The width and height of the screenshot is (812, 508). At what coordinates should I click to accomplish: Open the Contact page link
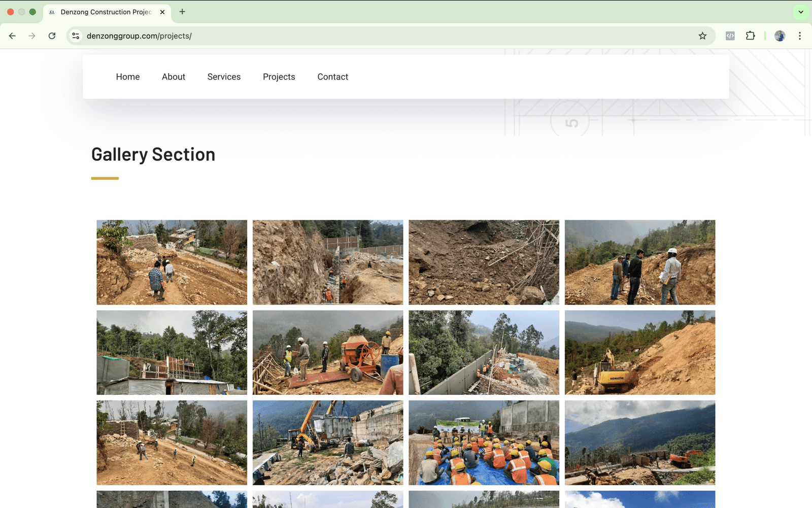[332, 77]
